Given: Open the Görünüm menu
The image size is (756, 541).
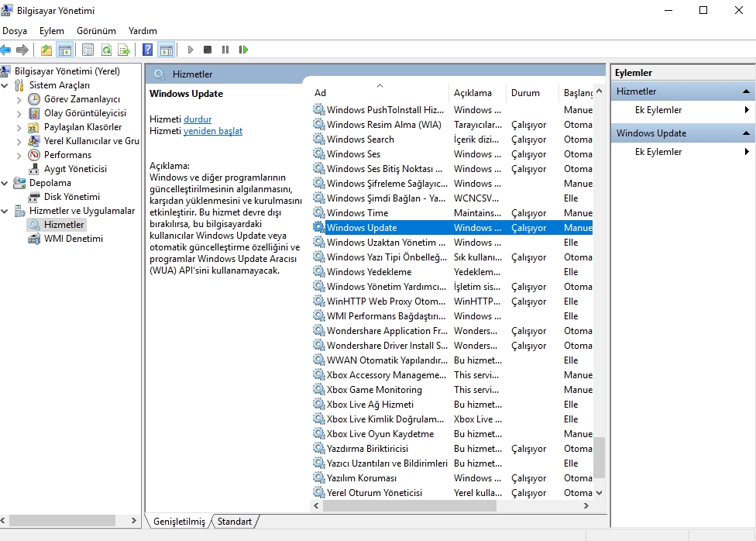Looking at the screenshot, I should [x=96, y=31].
